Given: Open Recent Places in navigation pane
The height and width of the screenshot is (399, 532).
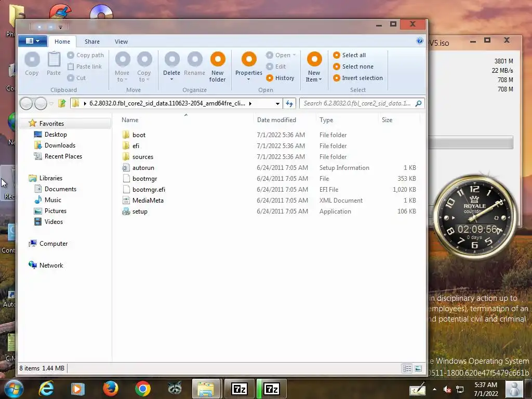Looking at the screenshot, I should (x=63, y=156).
